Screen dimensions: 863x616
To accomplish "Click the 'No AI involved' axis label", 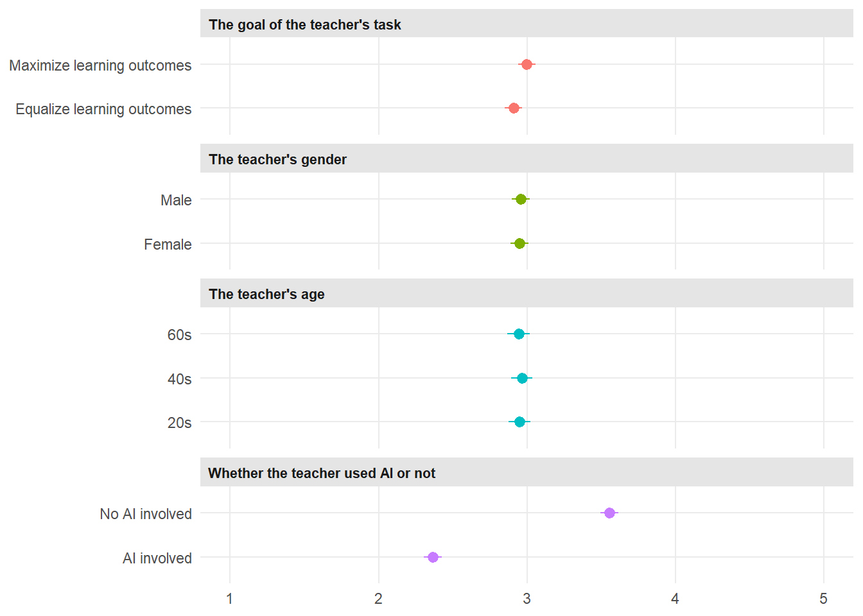I will [x=146, y=514].
